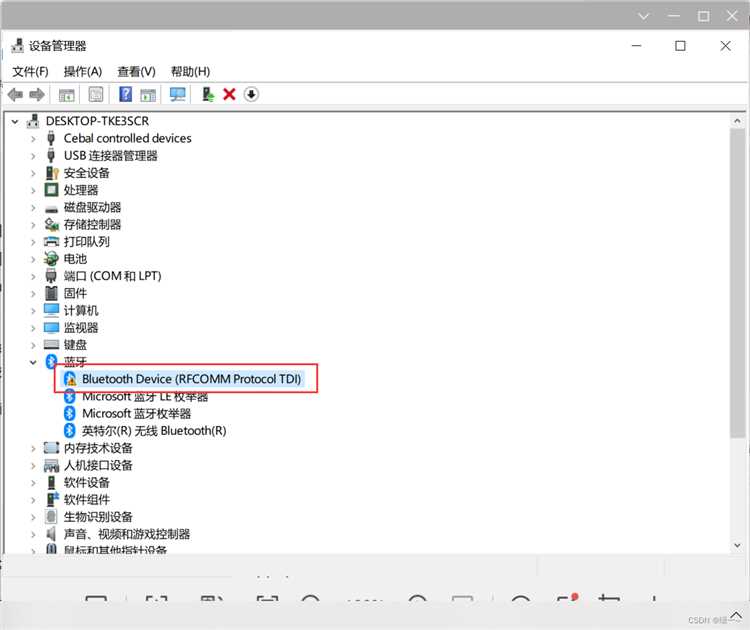Screen dimensions: 750x630
Task: Expand 声音、视频和游戏控制器 node
Action: pyautogui.click(x=33, y=534)
